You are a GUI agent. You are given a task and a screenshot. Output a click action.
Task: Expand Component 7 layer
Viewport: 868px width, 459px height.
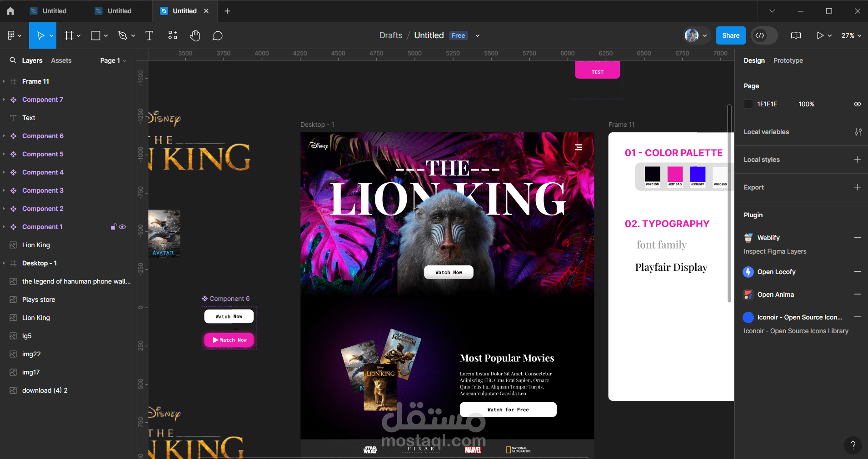pos(4,100)
